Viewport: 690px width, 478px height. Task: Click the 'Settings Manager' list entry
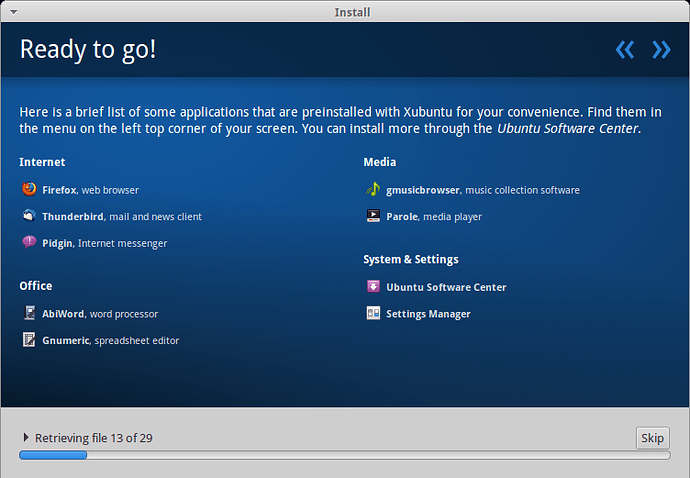tap(428, 314)
